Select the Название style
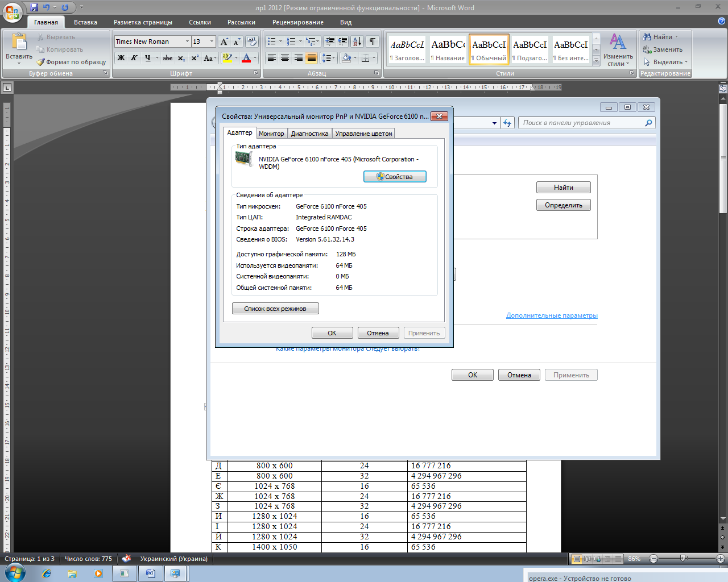This screenshot has height=582, width=728. (x=448, y=49)
